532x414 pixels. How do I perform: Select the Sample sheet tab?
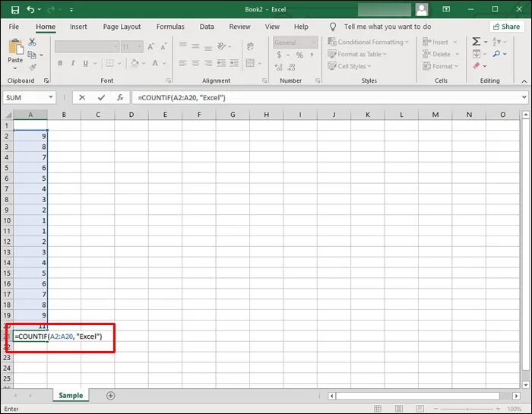click(71, 395)
